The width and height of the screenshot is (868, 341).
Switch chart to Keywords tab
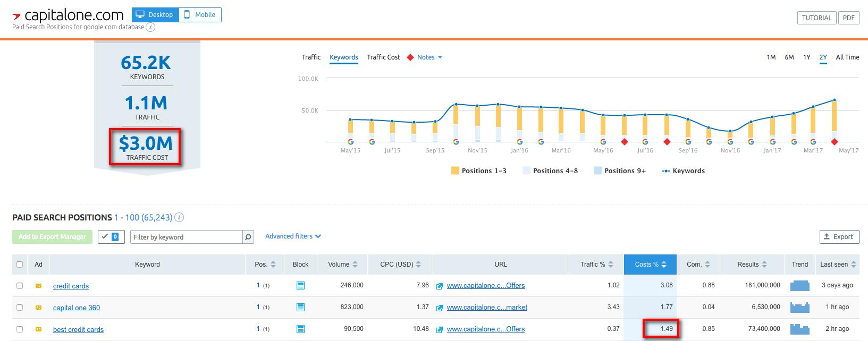344,57
